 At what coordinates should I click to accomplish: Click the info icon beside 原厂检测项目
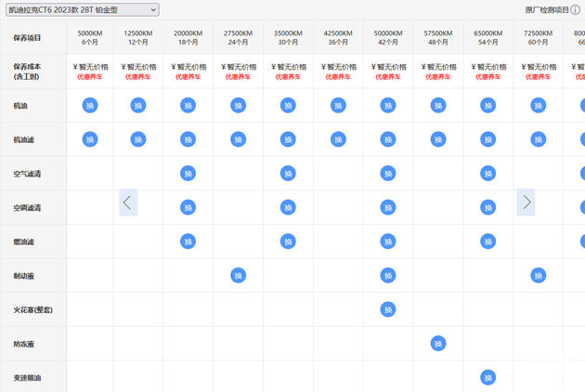click(x=575, y=10)
